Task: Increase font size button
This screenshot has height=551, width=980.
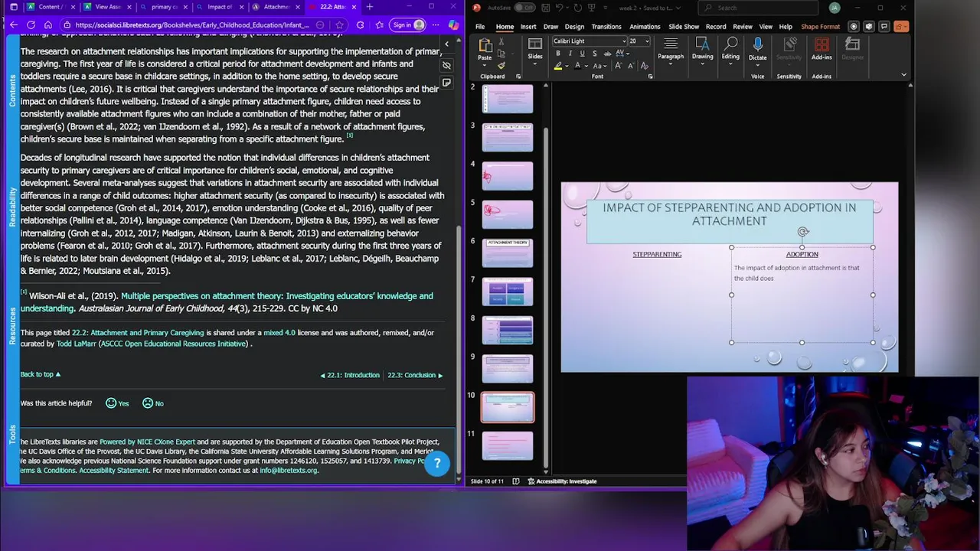Action: coord(618,66)
